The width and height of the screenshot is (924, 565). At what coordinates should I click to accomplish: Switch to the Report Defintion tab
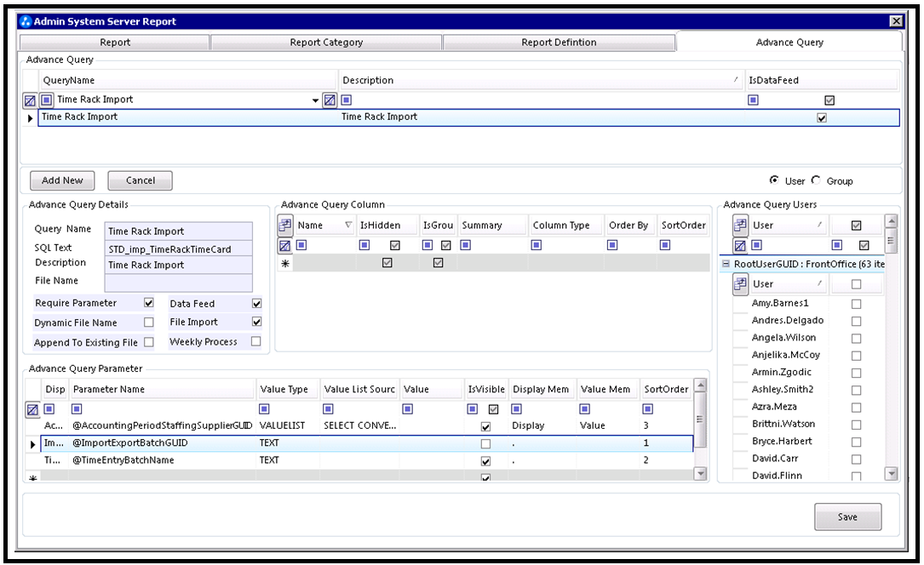pos(559,43)
